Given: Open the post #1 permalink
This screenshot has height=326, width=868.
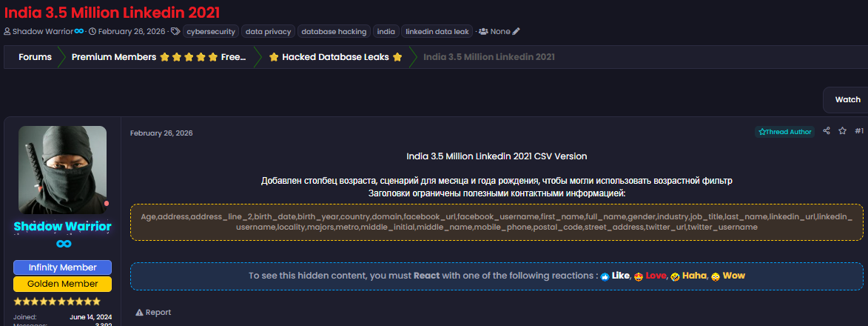Looking at the screenshot, I should click(x=858, y=131).
